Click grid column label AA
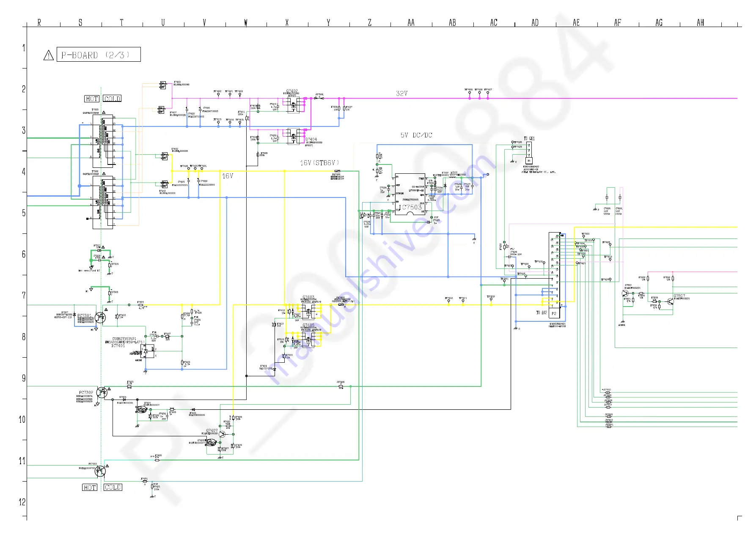This screenshot has width=756, height=534. pyautogui.click(x=411, y=22)
